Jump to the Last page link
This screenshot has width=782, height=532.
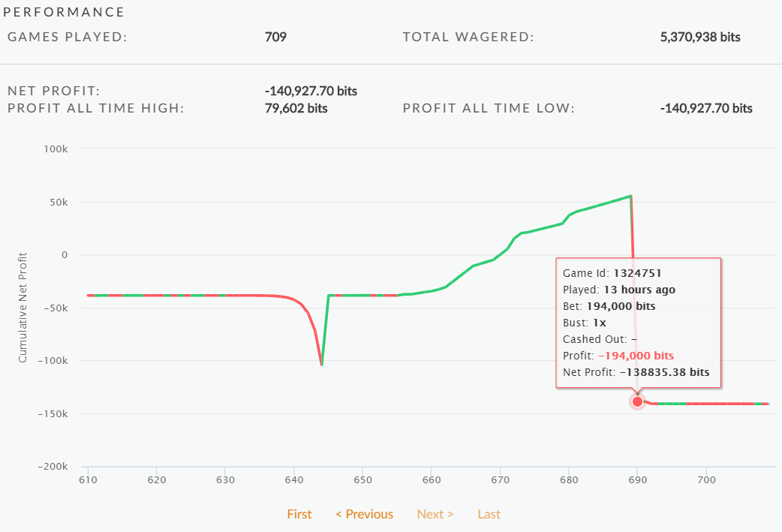point(489,514)
